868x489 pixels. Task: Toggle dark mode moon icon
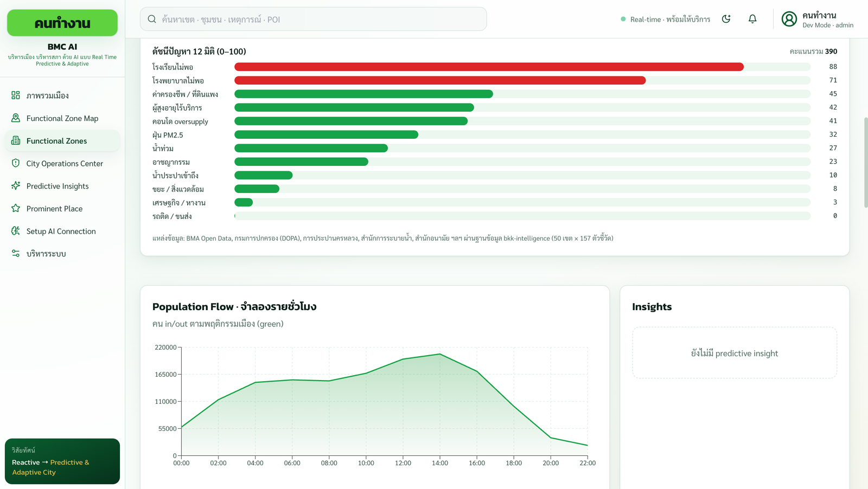pyautogui.click(x=726, y=19)
